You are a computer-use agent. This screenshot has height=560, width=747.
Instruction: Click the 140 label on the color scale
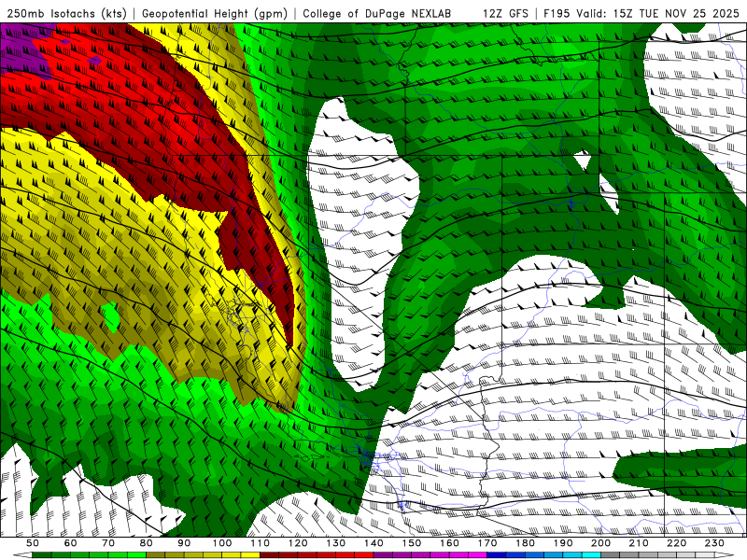tap(373, 543)
